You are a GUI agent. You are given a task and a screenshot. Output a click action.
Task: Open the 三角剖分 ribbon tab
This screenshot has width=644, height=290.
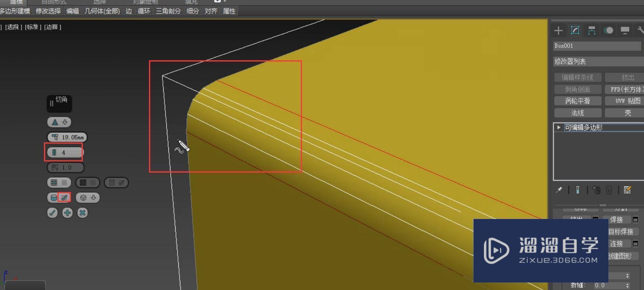point(168,11)
